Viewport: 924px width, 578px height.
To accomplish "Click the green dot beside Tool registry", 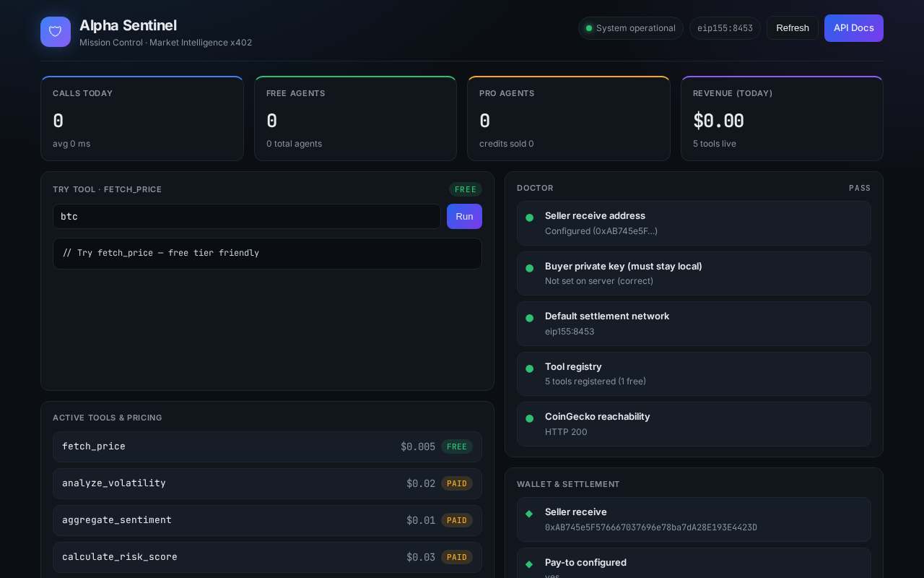I will coord(529,368).
